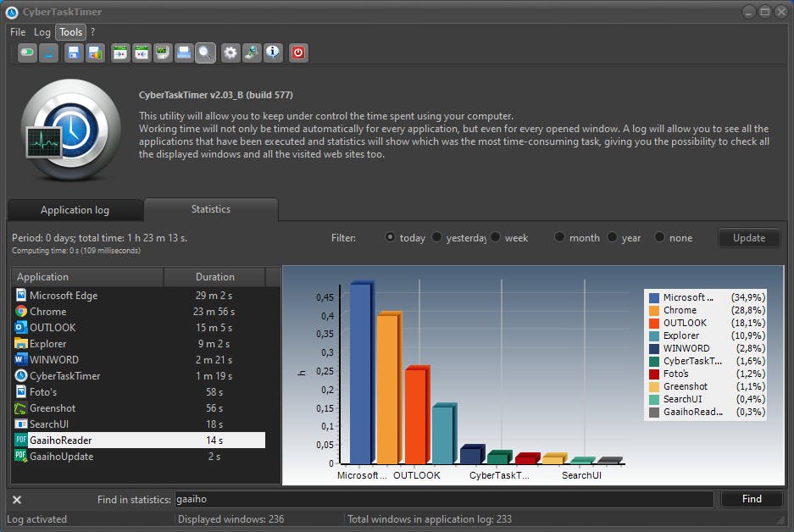The height and width of the screenshot is (532, 794).
Task: Click the CyberTaskTimer logo image
Action: [70, 130]
